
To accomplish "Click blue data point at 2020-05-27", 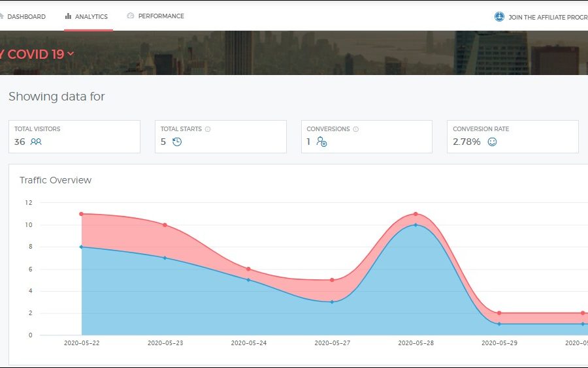I will click(x=332, y=302).
